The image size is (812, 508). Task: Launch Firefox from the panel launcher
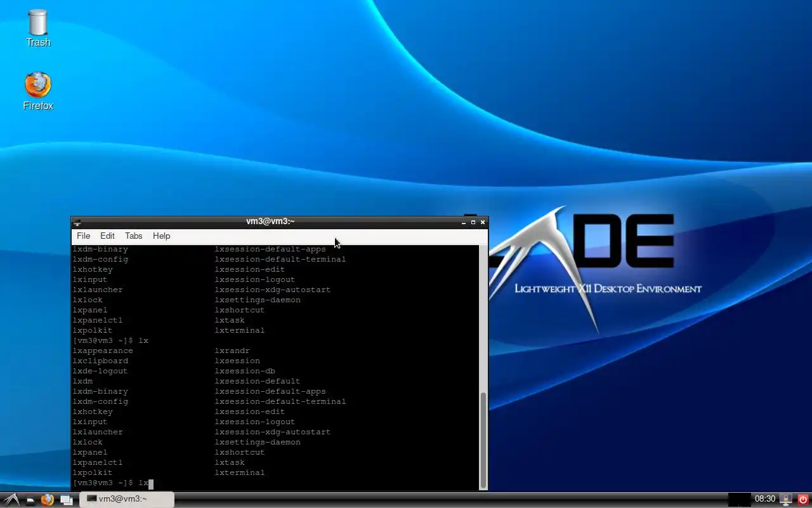tap(48, 500)
